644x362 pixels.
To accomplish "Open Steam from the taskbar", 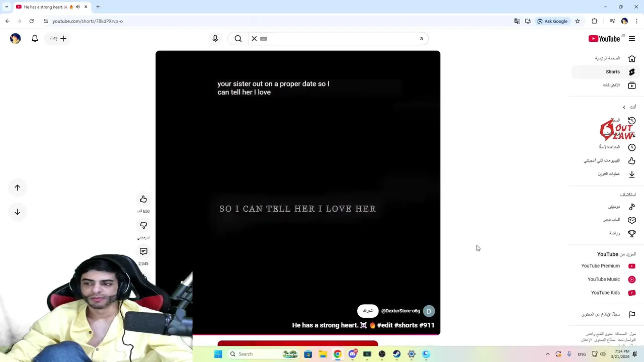I will 396,354.
